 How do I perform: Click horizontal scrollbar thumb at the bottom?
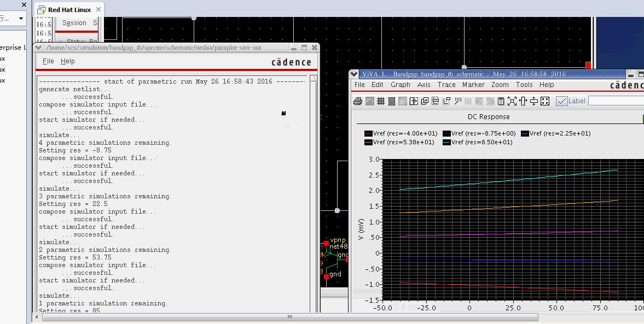coord(290,317)
